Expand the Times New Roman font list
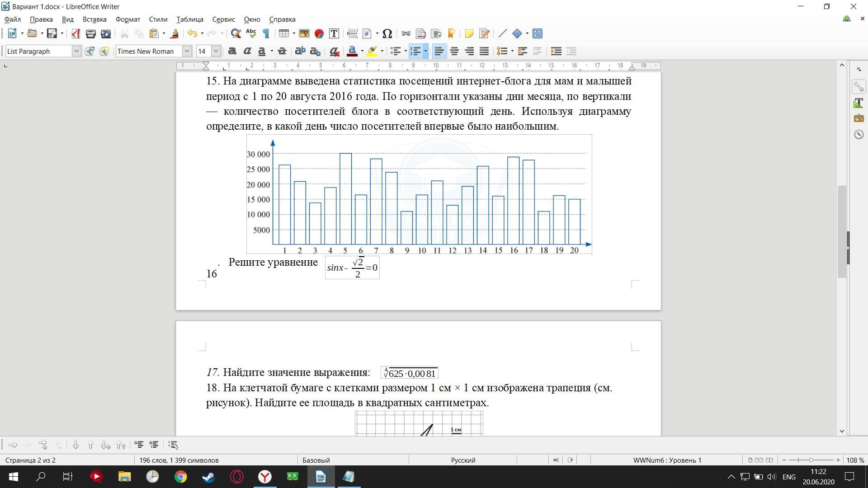The width and height of the screenshot is (868, 488). point(187,51)
